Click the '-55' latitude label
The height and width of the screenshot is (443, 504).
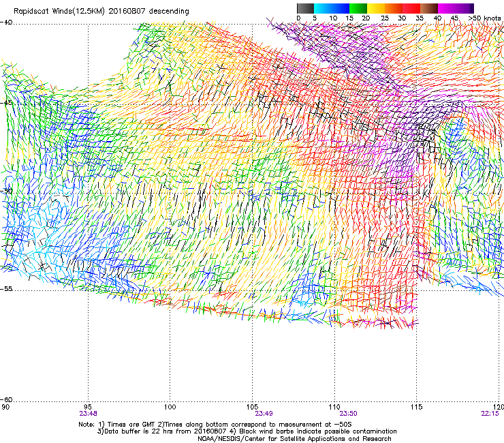click(6, 288)
